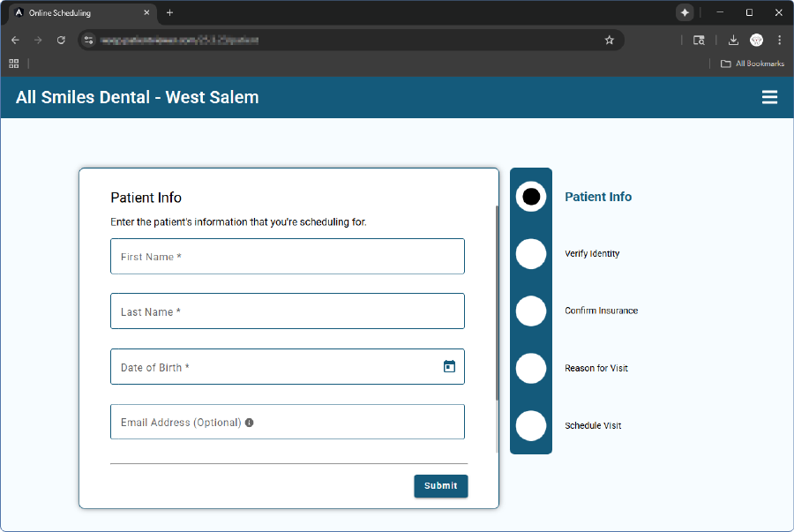Open the Chrome three-dot menu
Viewport: 794px width, 532px height.
point(779,40)
